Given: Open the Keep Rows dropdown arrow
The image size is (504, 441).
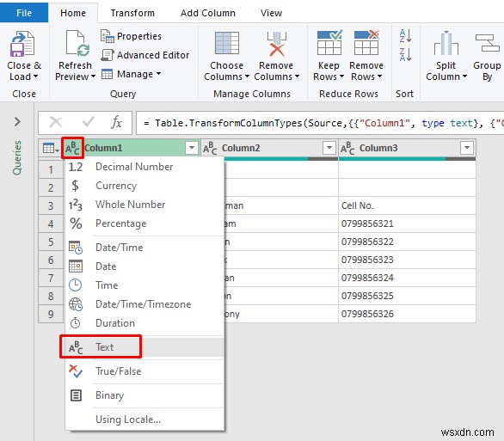Looking at the screenshot, I should tap(341, 77).
